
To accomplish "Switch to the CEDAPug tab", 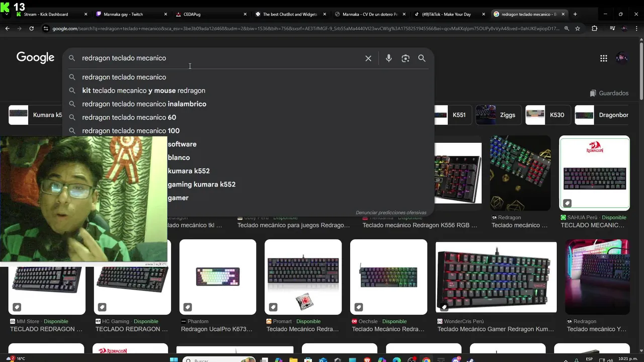I will [x=208, y=14].
